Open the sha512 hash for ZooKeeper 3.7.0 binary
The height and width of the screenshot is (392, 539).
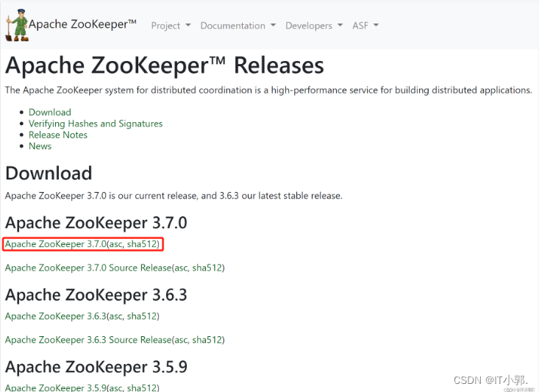pos(142,243)
